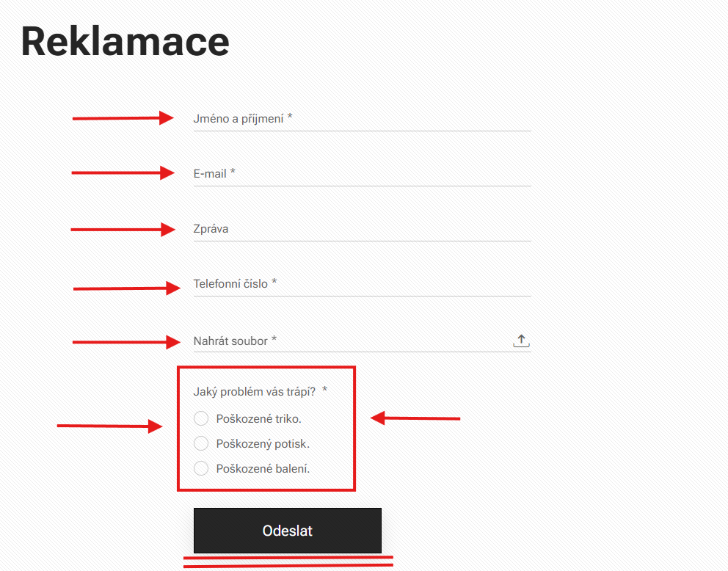Focus the Zpráva message field

pos(361,229)
